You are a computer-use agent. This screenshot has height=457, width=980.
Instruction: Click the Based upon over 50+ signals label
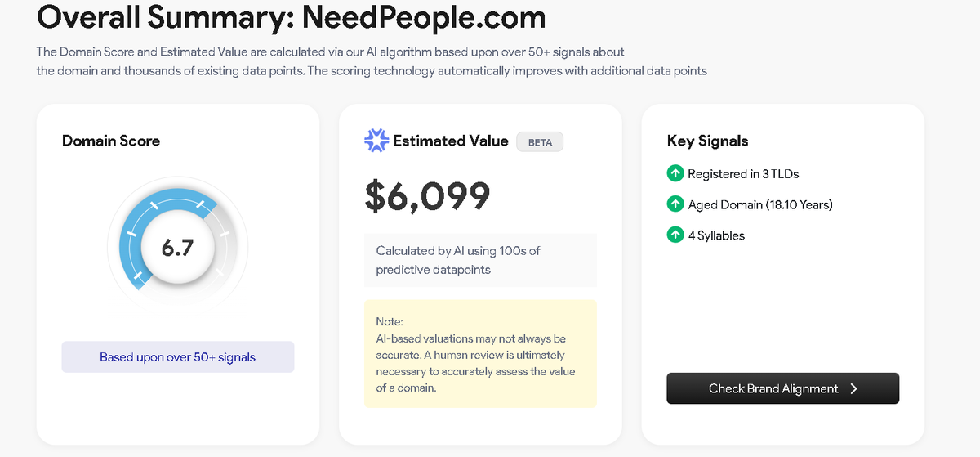(178, 357)
